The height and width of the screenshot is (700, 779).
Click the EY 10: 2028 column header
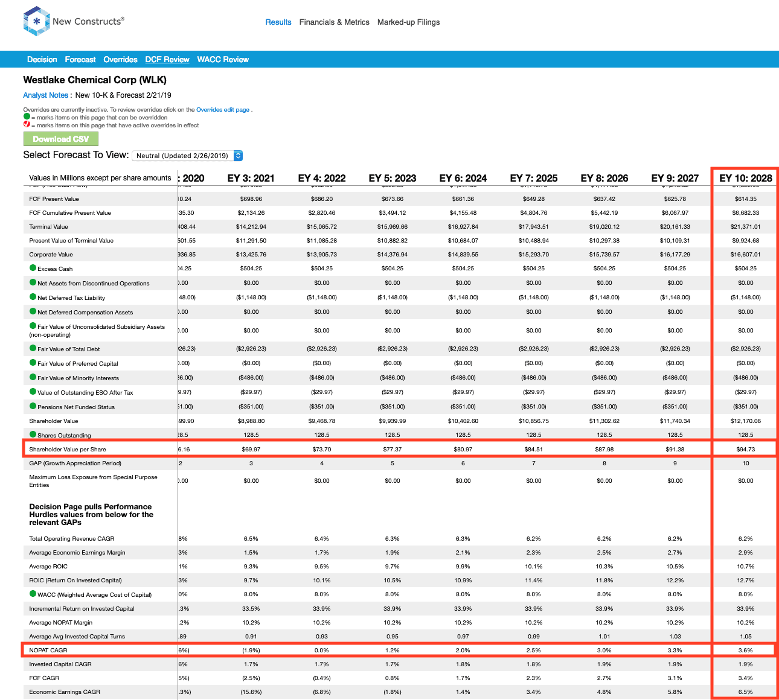[746, 178]
